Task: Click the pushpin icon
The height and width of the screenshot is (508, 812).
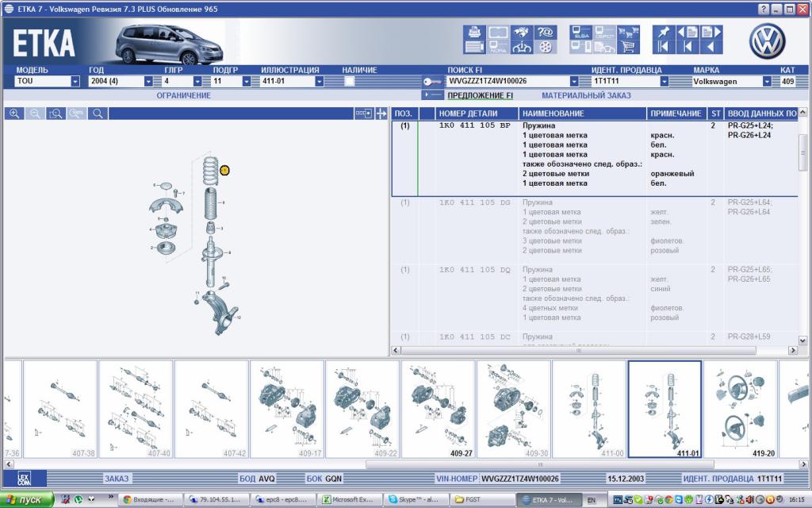Action: 664,32
